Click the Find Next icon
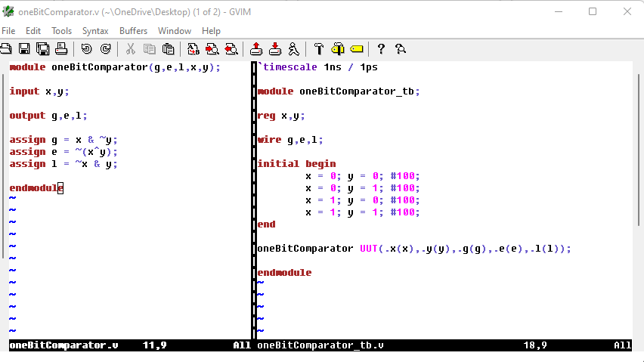This screenshot has width=644, height=362. (212, 49)
